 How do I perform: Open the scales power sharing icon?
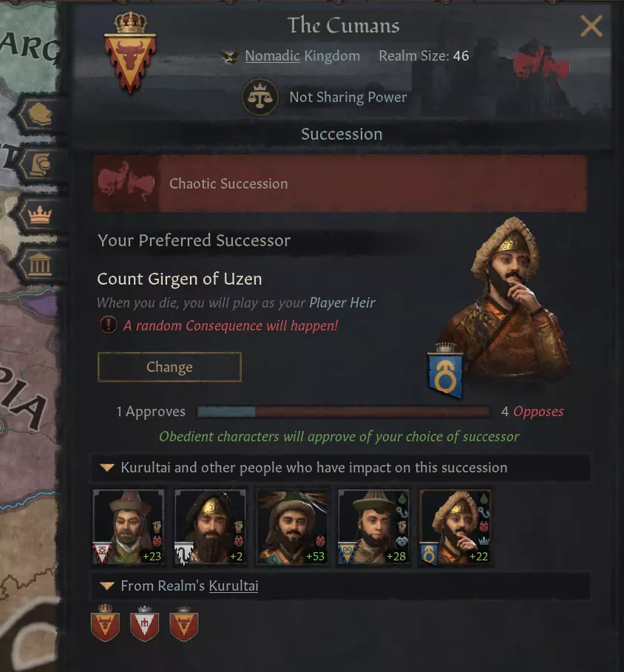[x=260, y=97]
